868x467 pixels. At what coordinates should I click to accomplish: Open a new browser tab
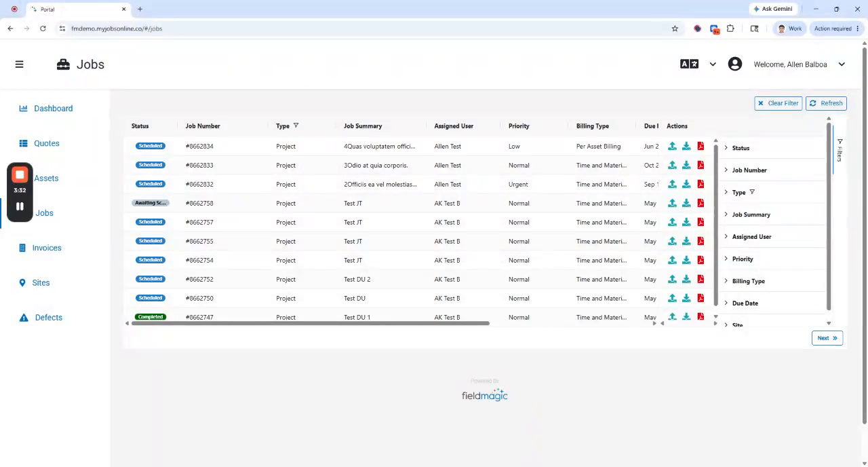tap(140, 9)
